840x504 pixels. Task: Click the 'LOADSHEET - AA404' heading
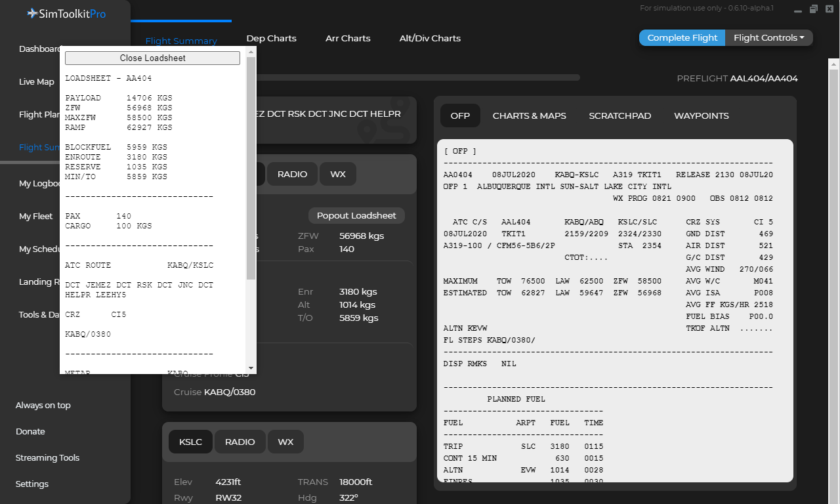coord(108,78)
